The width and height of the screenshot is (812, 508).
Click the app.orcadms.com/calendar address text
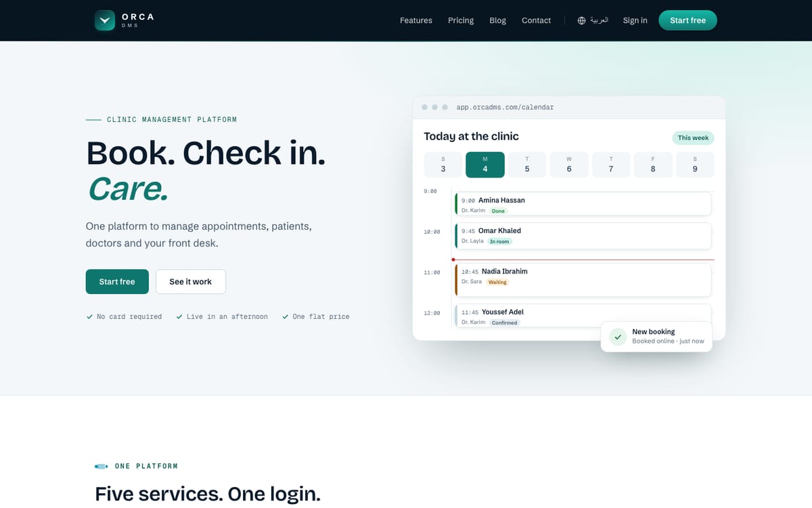505,107
